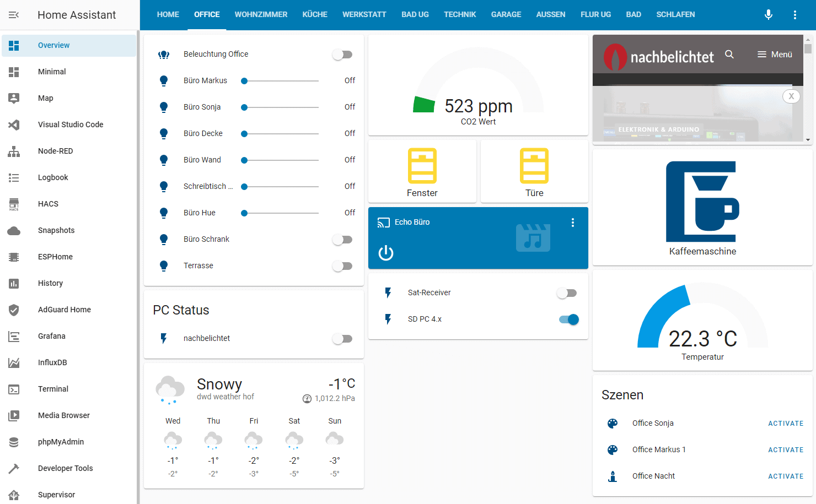Click the Türe door sensor icon
This screenshot has width=816, height=504.
click(x=534, y=166)
